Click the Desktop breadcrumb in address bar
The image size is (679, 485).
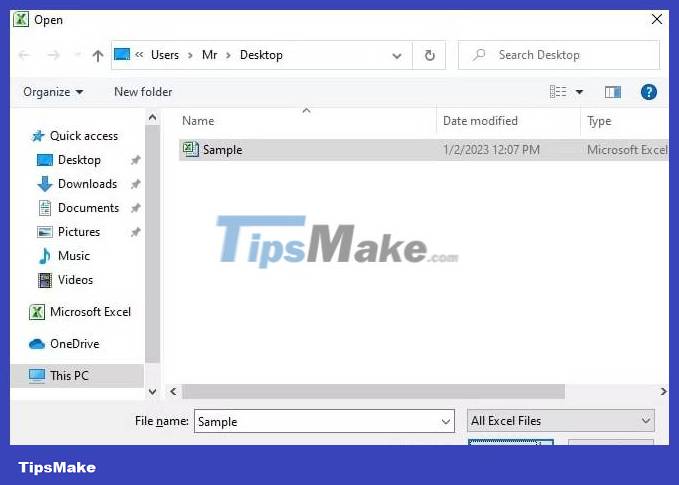click(x=261, y=55)
